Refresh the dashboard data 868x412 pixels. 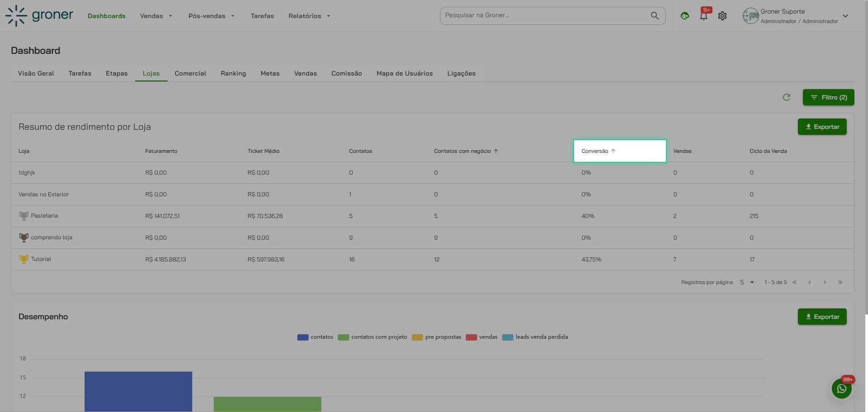tap(787, 97)
